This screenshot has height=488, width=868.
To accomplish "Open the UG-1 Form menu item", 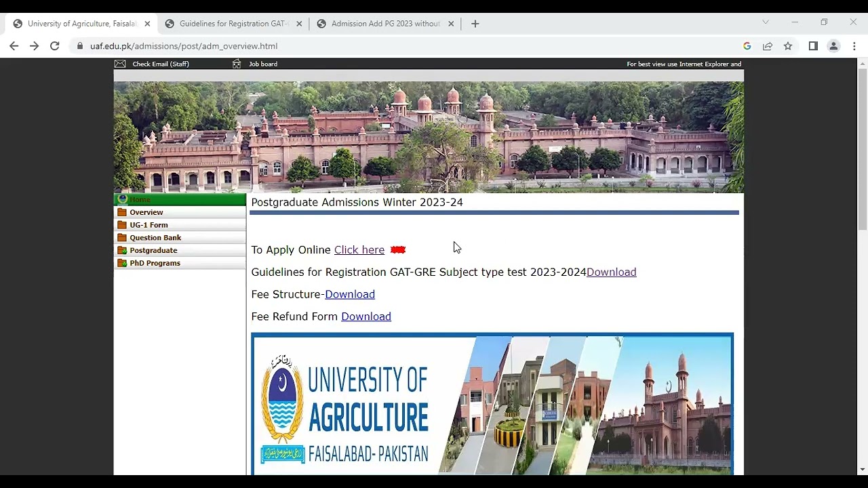I will (180, 225).
